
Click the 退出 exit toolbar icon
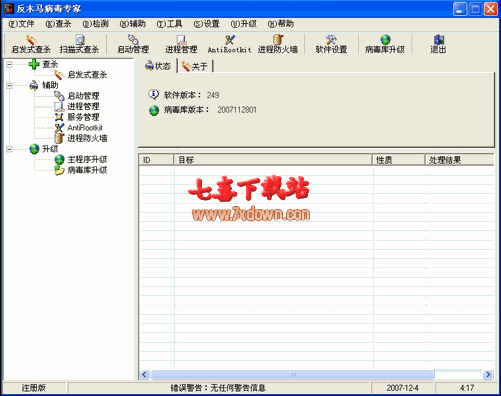coord(438,44)
